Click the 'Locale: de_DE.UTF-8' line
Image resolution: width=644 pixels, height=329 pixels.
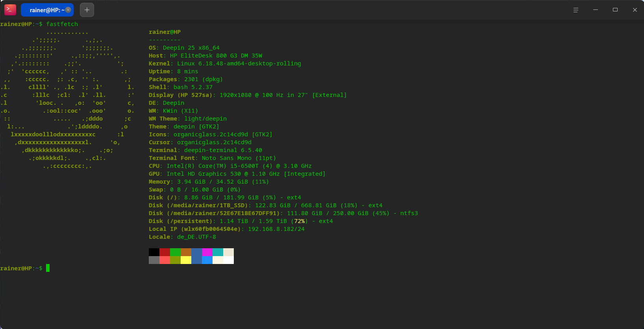(x=182, y=237)
